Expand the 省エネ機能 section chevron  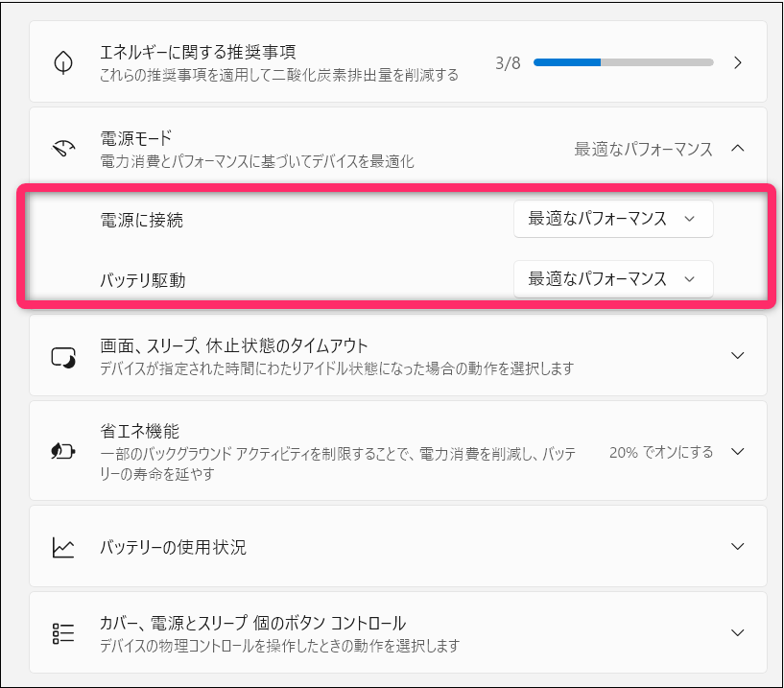737,451
